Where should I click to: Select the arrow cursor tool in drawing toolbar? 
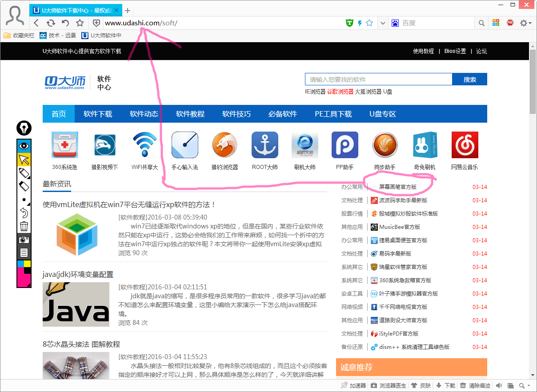coord(24,160)
